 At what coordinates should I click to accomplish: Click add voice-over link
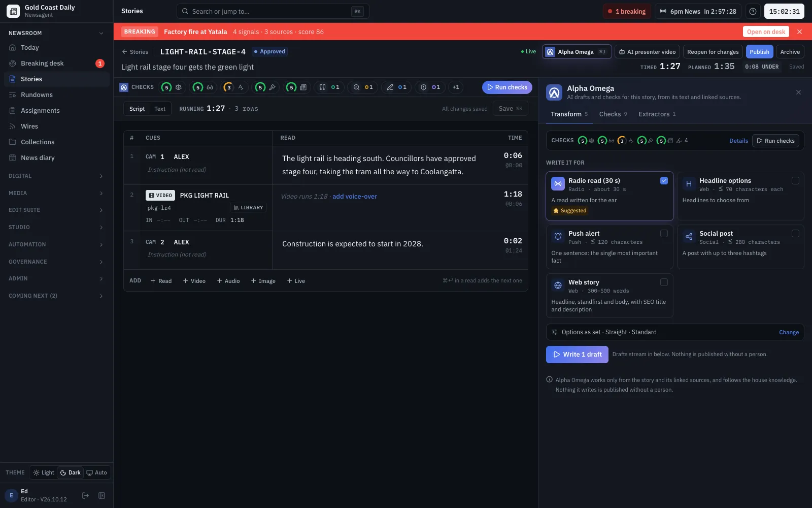(355, 197)
